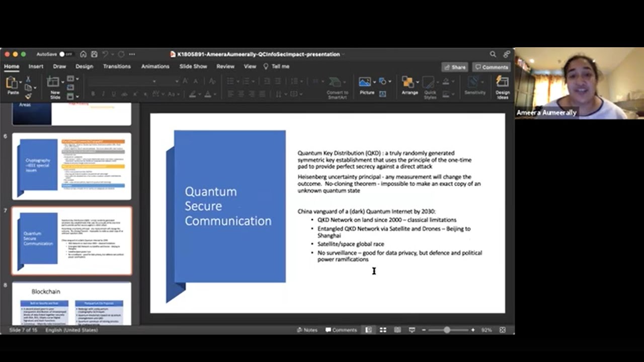Click the Paste clipboard icon

point(13,83)
